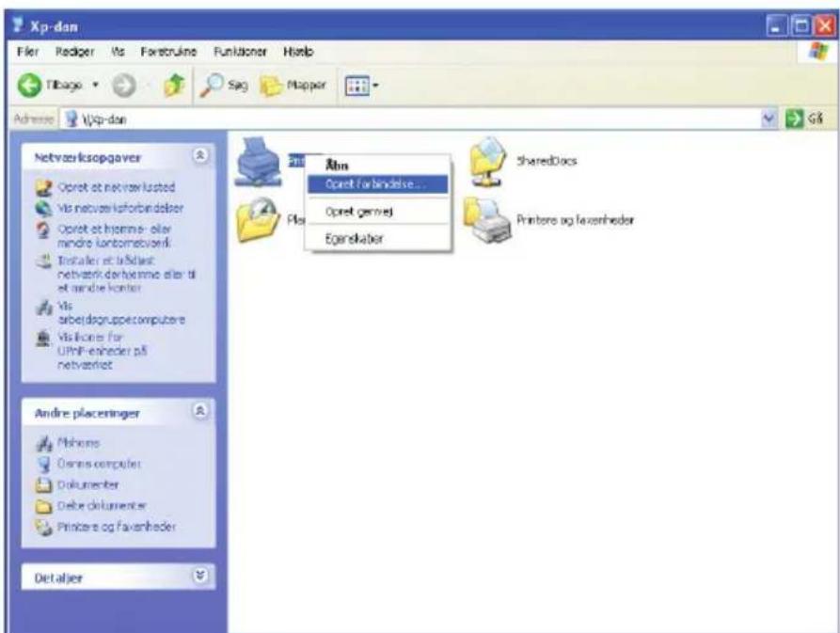Open the Funktioner menu
The image size is (840, 633).
pos(240,52)
